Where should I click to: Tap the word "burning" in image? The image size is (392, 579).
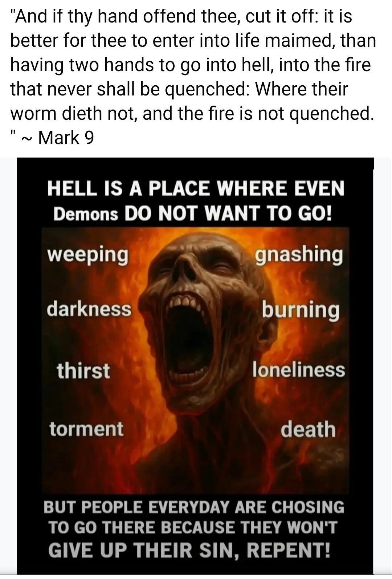tap(301, 310)
